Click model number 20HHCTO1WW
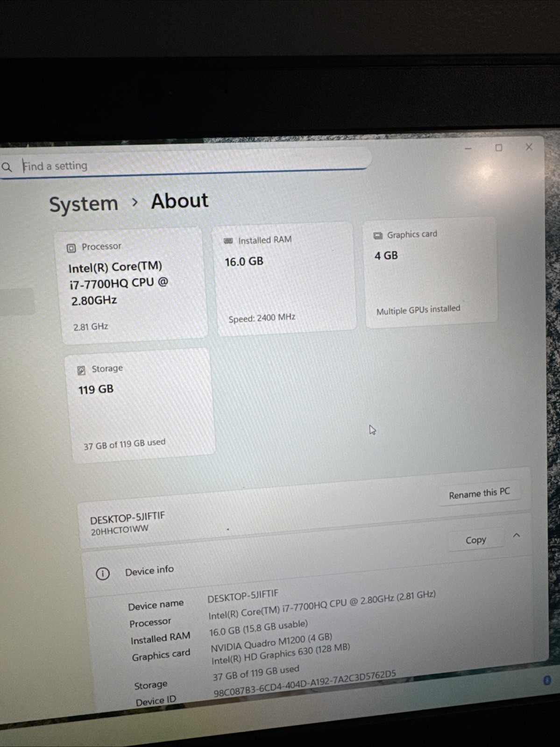Screen dimensions: 560x747 (x=120, y=530)
